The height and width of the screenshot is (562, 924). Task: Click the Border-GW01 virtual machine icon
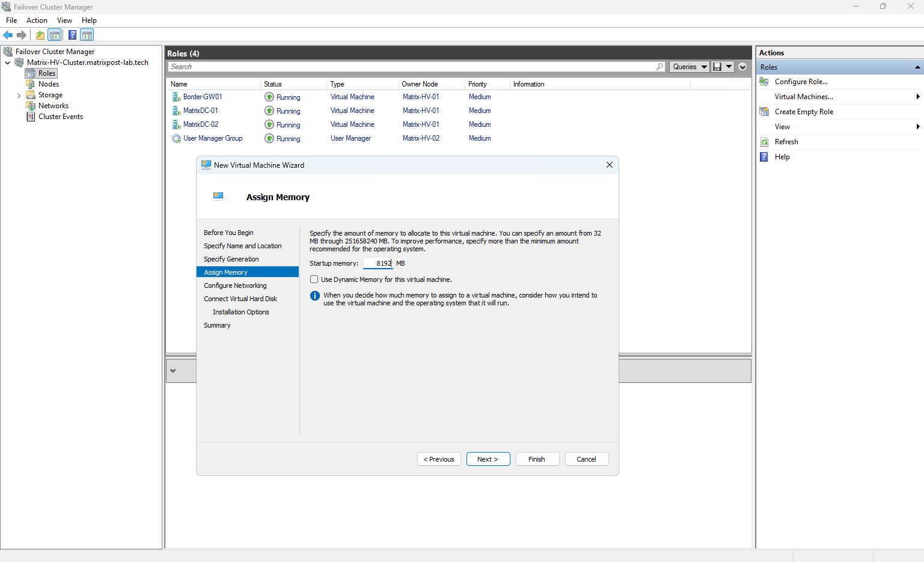click(x=176, y=97)
